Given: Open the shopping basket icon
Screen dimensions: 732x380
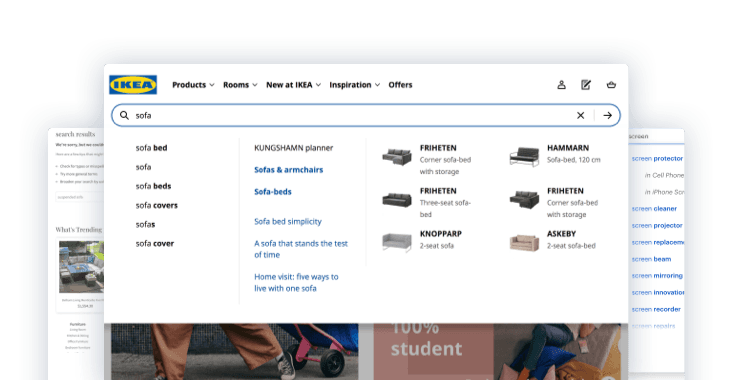Looking at the screenshot, I should pos(611,85).
